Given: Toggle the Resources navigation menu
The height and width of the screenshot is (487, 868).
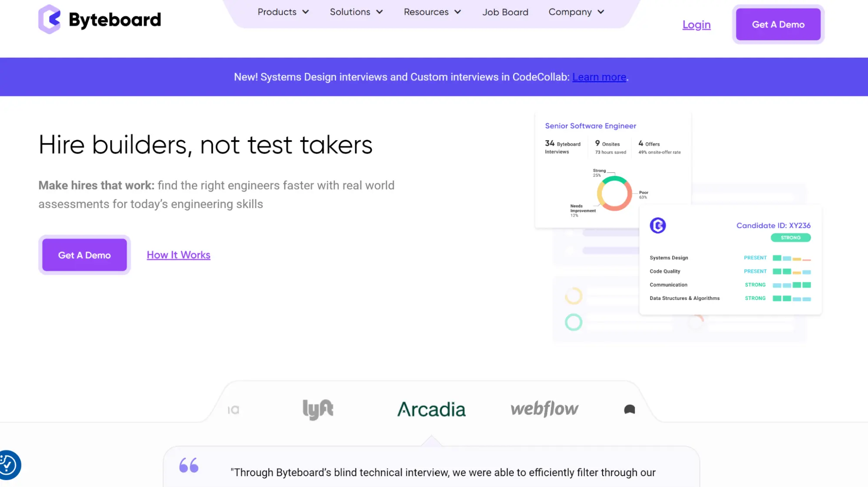Looking at the screenshot, I should [432, 12].
